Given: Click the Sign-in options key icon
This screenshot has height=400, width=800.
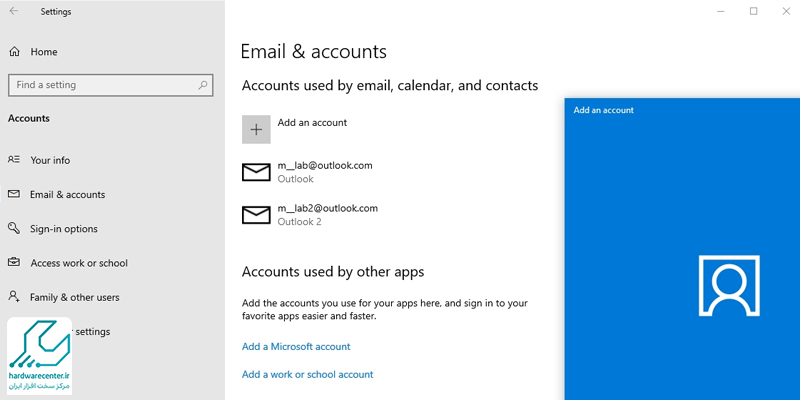Looking at the screenshot, I should [14, 228].
